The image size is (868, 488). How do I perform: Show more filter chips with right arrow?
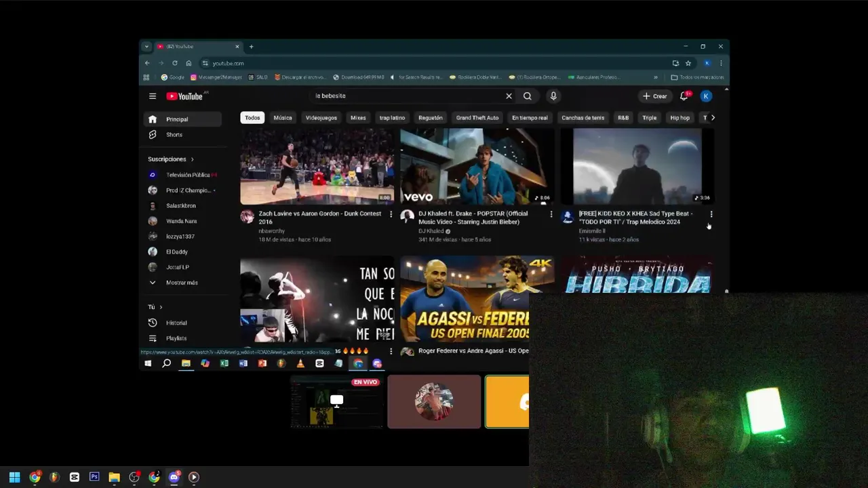713,118
